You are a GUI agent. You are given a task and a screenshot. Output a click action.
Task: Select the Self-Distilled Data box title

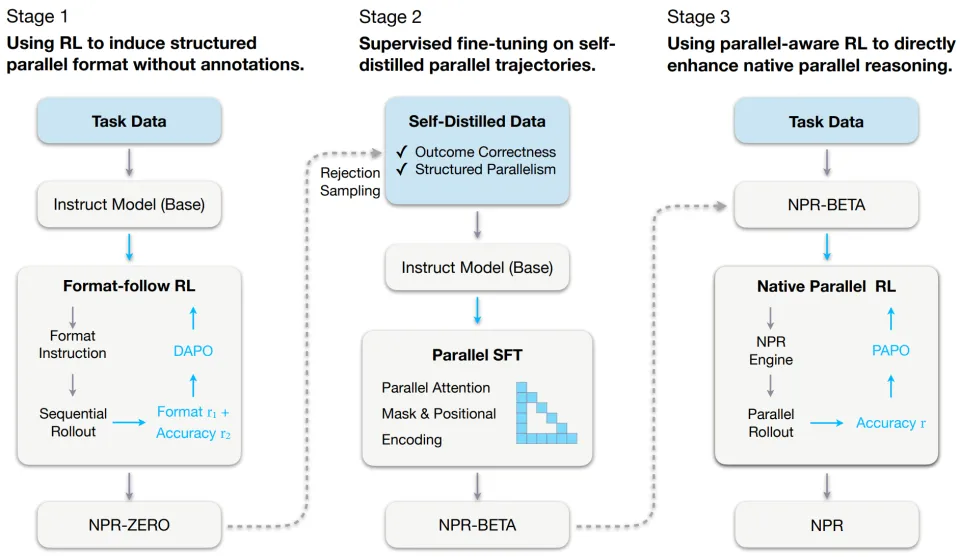(x=477, y=121)
